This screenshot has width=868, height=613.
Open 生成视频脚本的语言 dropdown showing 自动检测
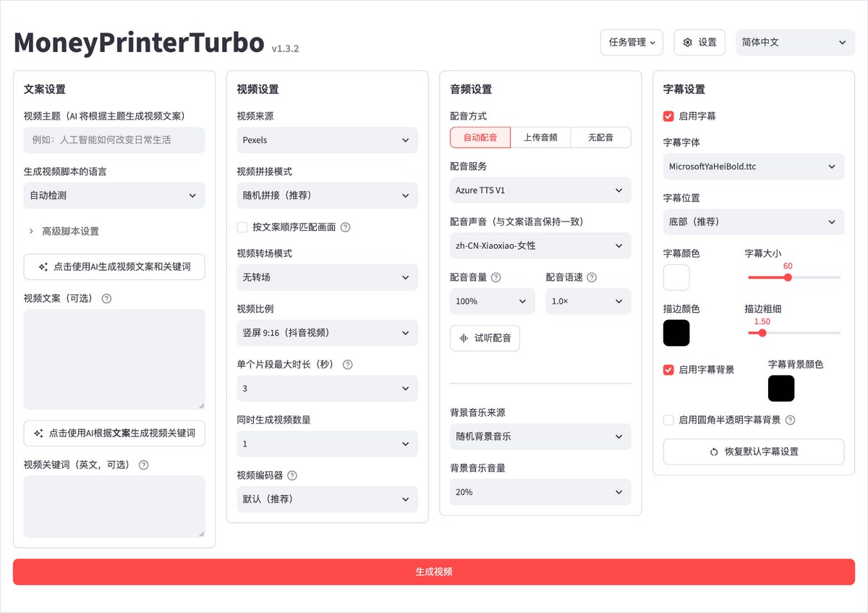(114, 195)
